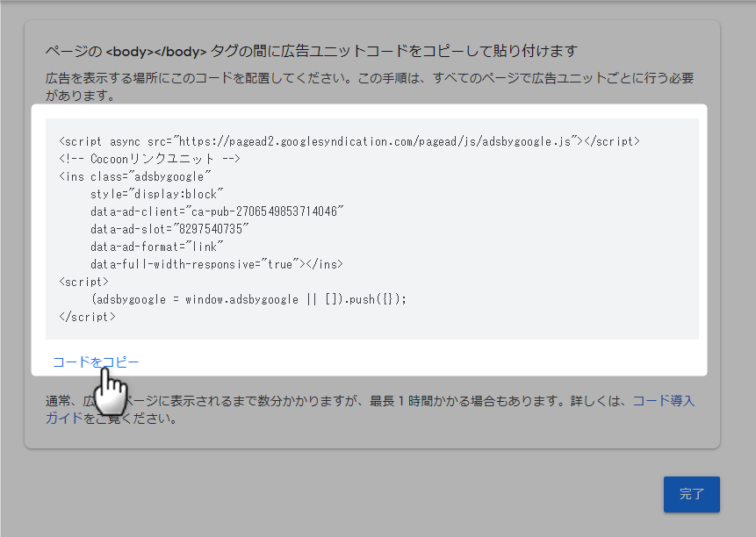Open the コード導入ガイド link
756x537 pixels.
(663, 401)
